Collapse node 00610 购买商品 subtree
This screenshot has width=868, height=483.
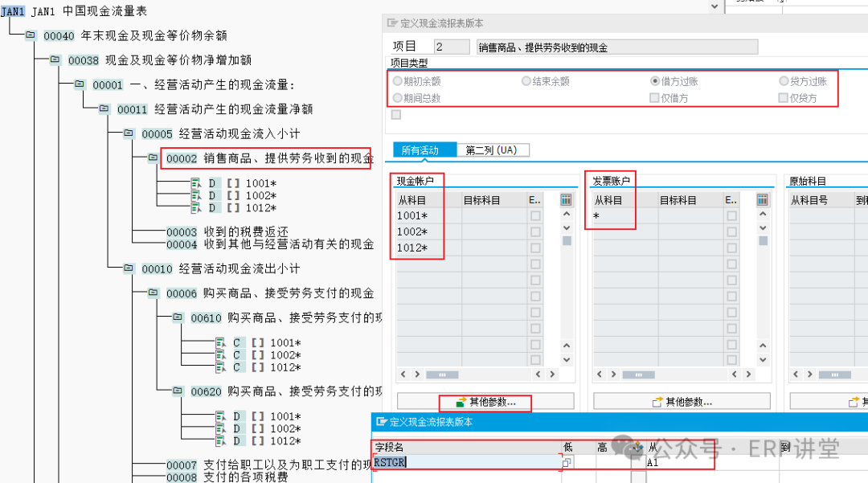tap(178, 317)
